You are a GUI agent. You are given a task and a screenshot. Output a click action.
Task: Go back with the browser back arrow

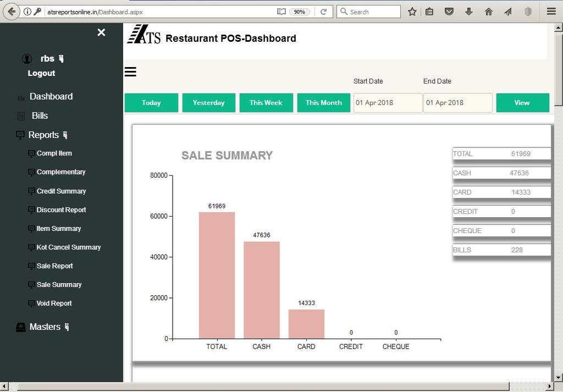click(x=11, y=12)
